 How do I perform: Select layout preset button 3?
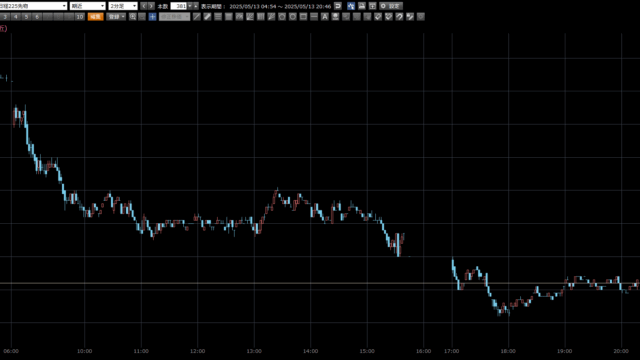(5, 17)
